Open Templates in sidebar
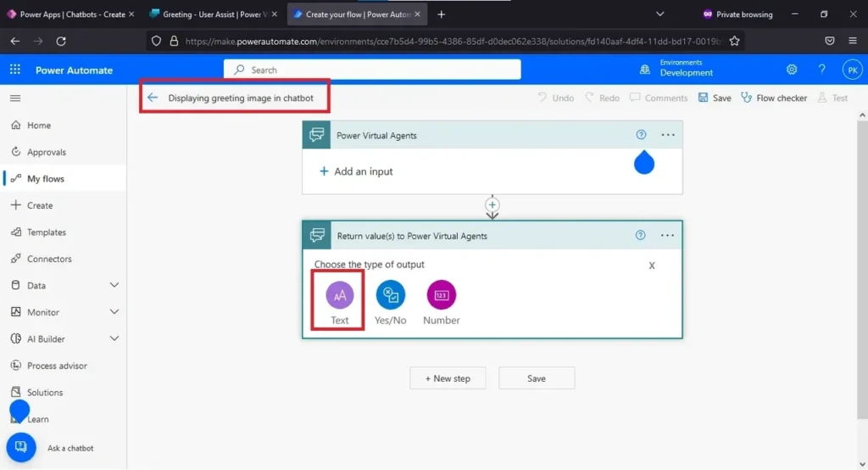868x470 pixels. click(46, 232)
